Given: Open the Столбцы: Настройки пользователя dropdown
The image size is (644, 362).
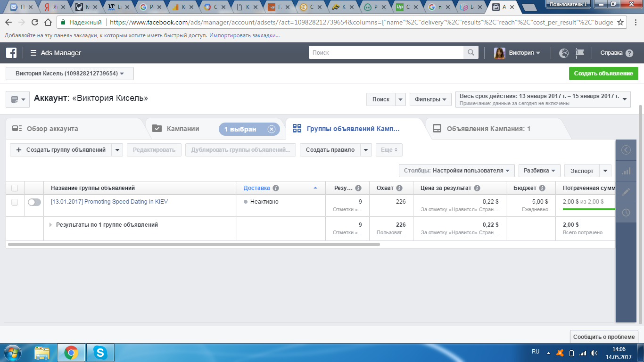Looking at the screenshot, I should click(x=456, y=170).
